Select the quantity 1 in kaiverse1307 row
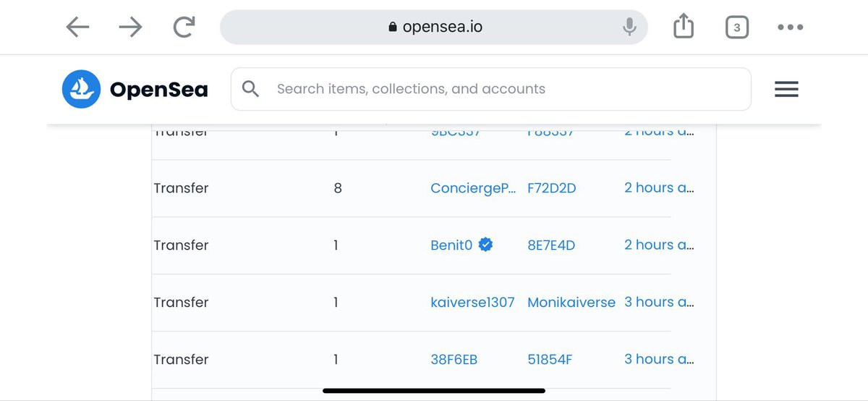 click(336, 303)
